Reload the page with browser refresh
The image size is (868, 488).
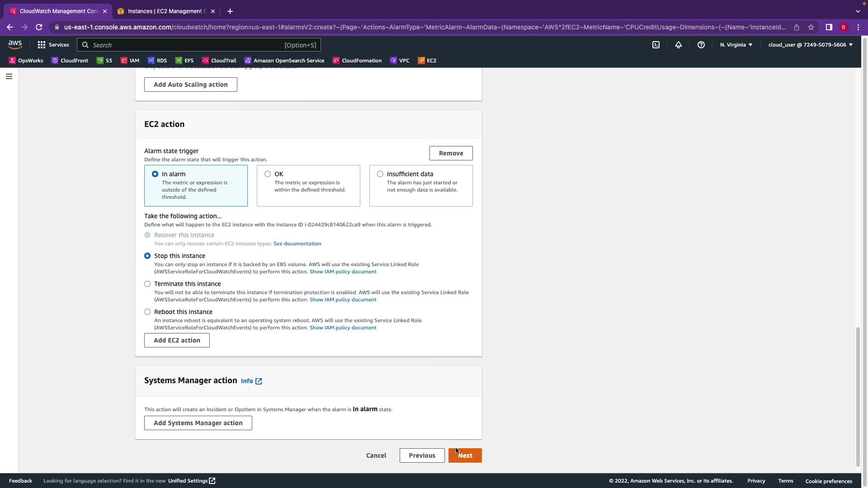coord(39,27)
